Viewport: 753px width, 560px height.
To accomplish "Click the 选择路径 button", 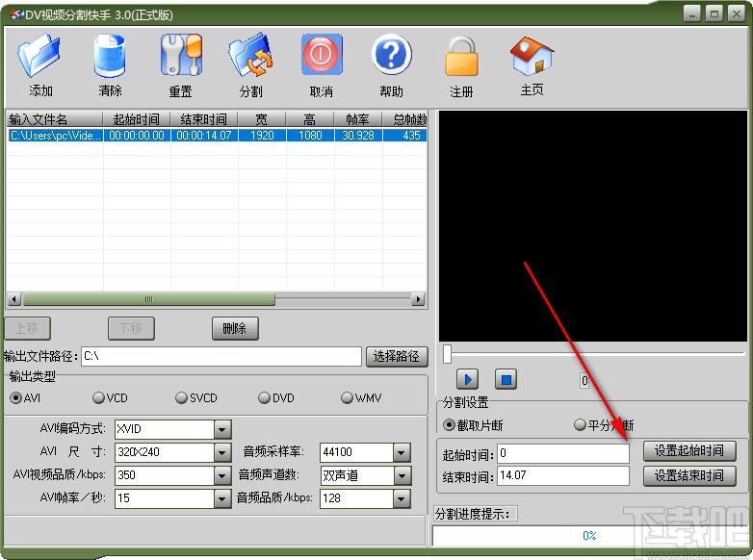I will pyautogui.click(x=397, y=356).
